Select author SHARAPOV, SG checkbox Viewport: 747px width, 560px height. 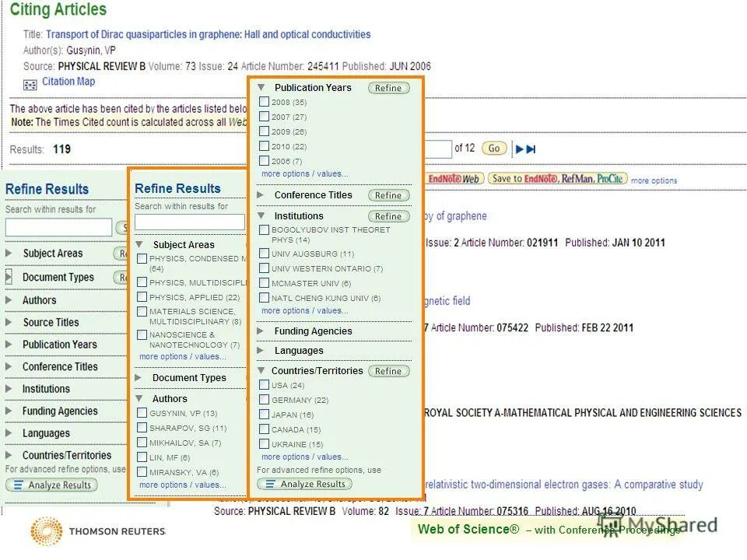[142, 428]
